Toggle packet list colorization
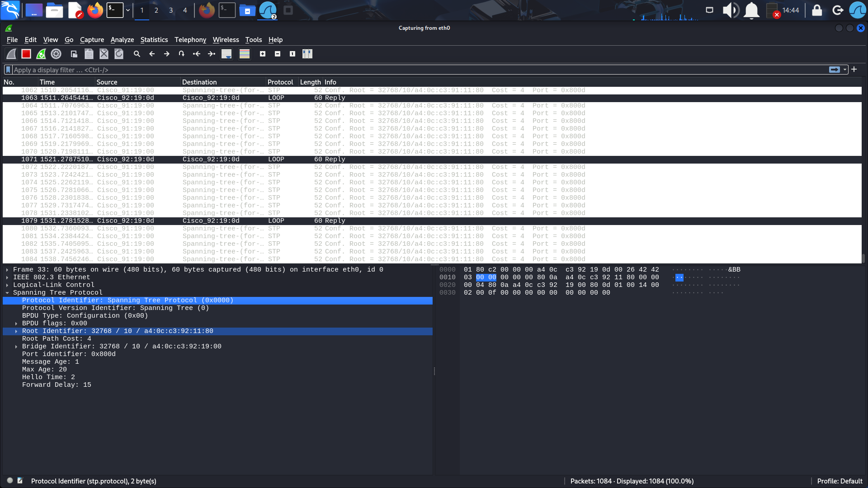868x488 pixels. 245,54
